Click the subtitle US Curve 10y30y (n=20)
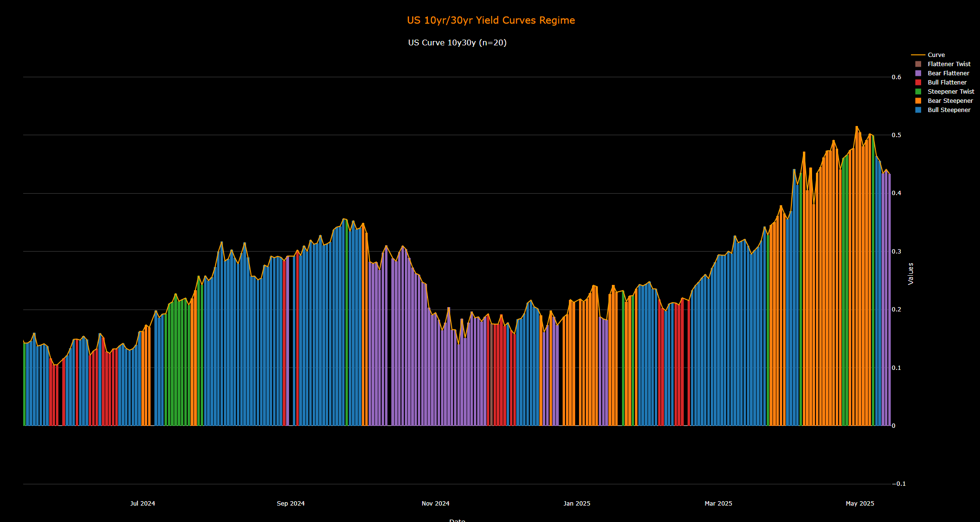 457,42
